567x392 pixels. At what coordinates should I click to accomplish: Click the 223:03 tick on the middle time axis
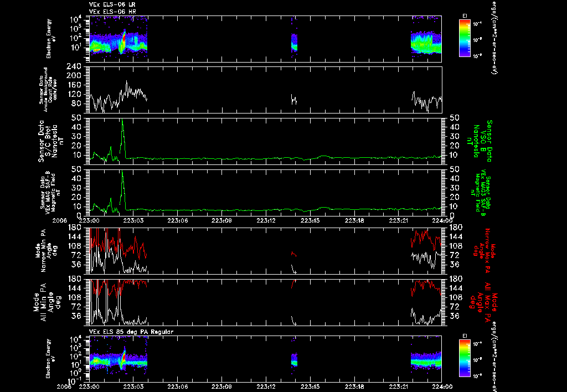point(133,220)
